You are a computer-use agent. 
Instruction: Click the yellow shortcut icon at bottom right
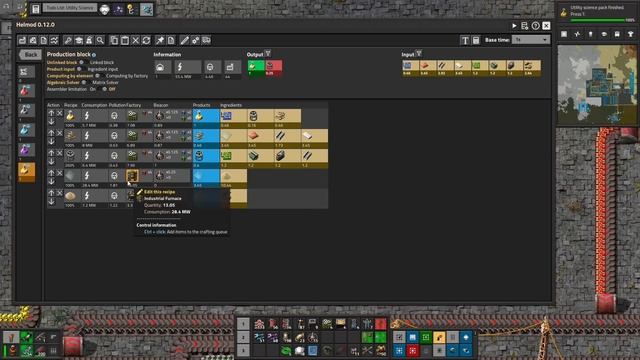pyautogui.click(x=439, y=337)
